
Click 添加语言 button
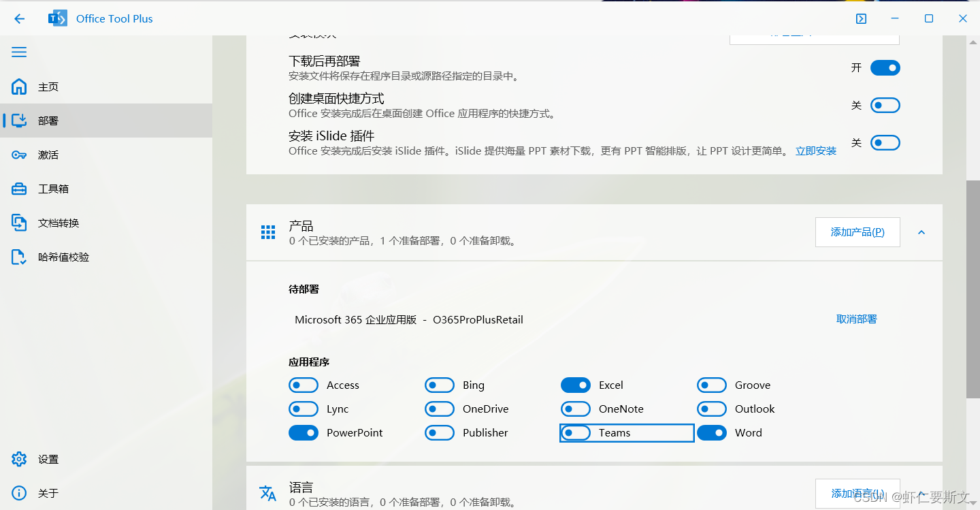click(857, 494)
